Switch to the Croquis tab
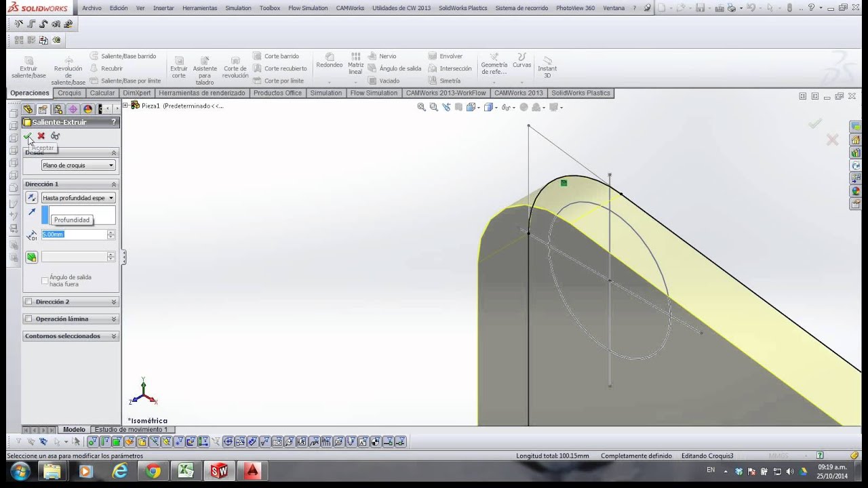 [69, 93]
